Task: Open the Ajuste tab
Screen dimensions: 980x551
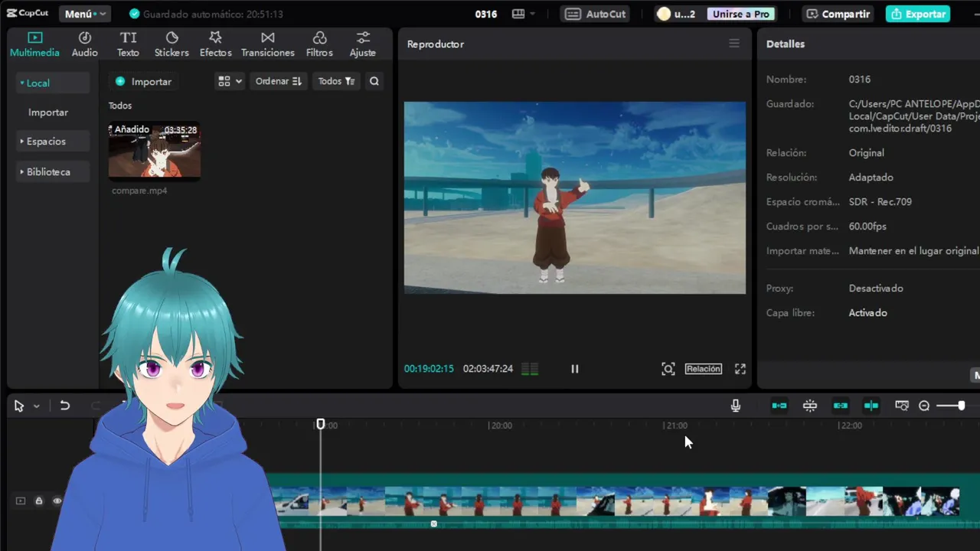Action: pyautogui.click(x=362, y=44)
